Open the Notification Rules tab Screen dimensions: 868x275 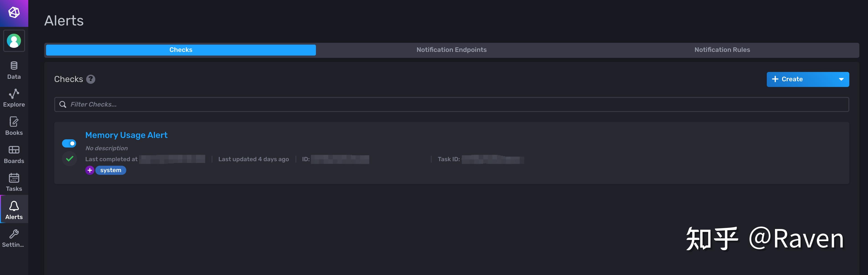(722, 49)
